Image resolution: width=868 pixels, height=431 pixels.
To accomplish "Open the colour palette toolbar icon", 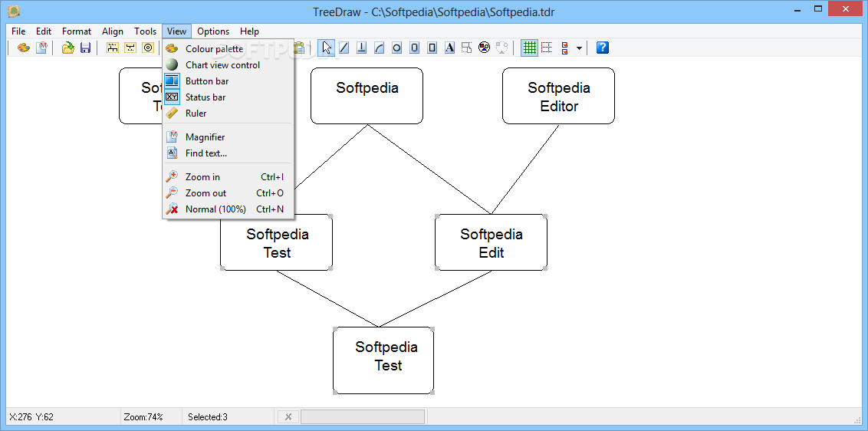I will pyautogui.click(x=24, y=48).
